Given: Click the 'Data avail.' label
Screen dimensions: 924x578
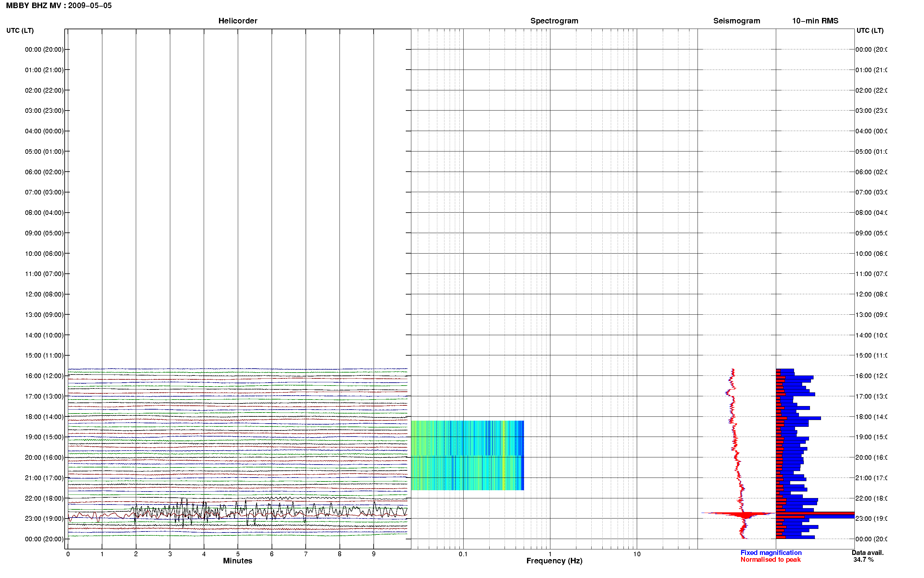Looking at the screenshot, I should [867, 553].
